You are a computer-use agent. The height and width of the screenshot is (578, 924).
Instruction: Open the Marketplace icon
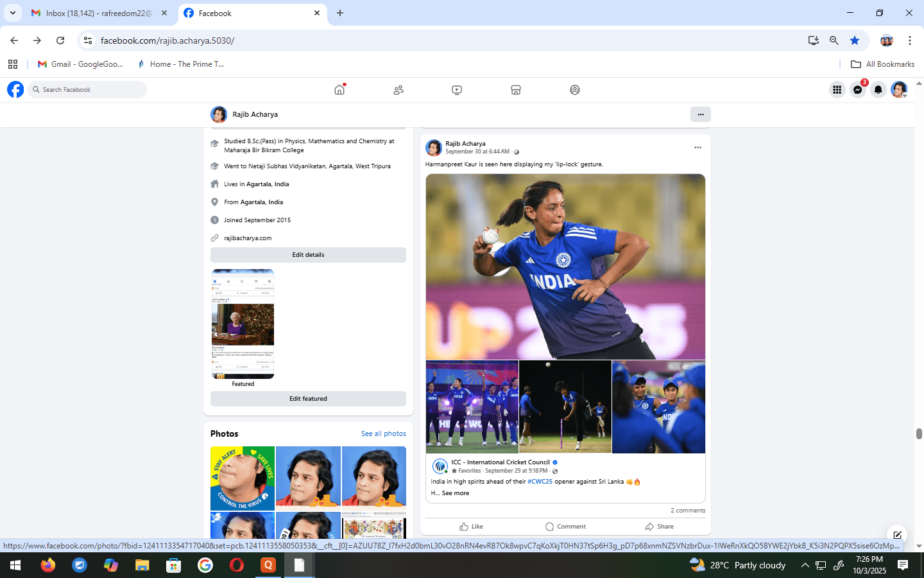pyautogui.click(x=516, y=90)
